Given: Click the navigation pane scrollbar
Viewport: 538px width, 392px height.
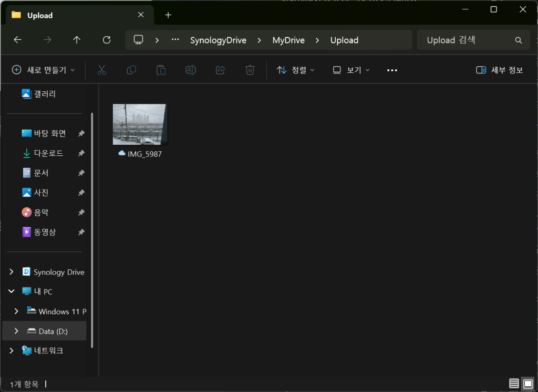Looking at the screenshot, I should (92, 230).
